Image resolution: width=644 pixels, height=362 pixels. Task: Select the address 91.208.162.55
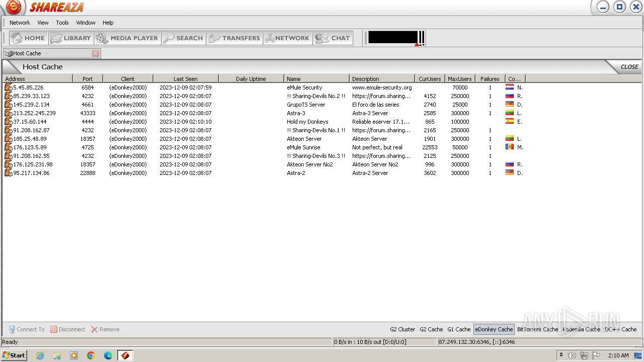(x=31, y=156)
